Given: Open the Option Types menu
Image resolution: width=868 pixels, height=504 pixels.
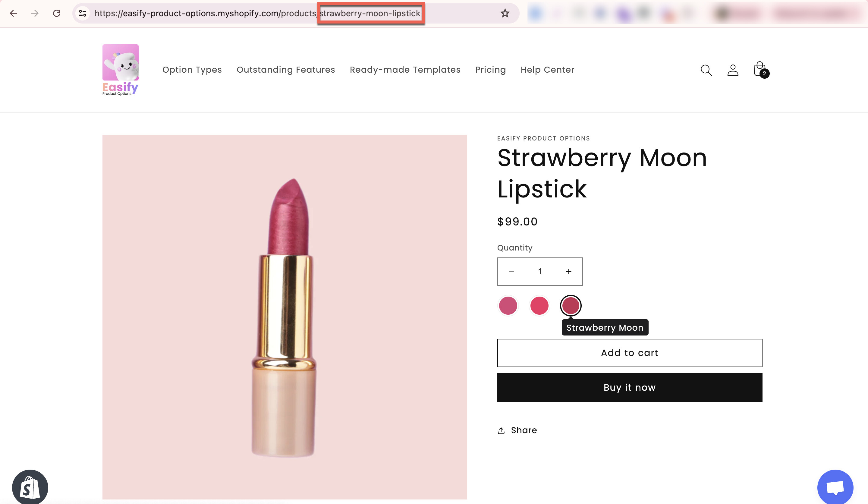Looking at the screenshot, I should coord(192,70).
